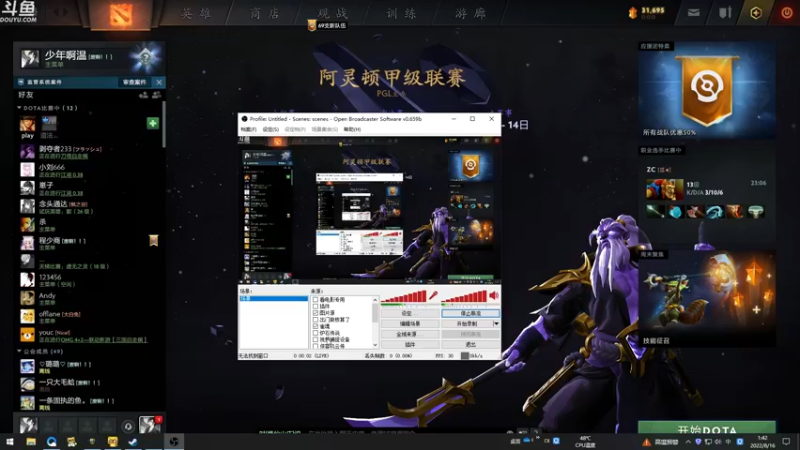Screen dimensions: 800x450
Task: Click the 审查案件 button
Action: pyautogui.click(x=135, y=82)
